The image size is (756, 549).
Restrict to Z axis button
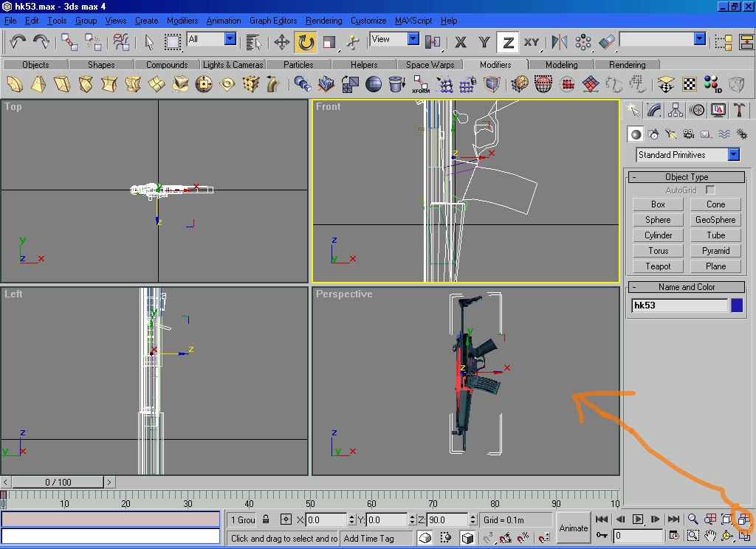pyautogui.click(x=508, y=42)
